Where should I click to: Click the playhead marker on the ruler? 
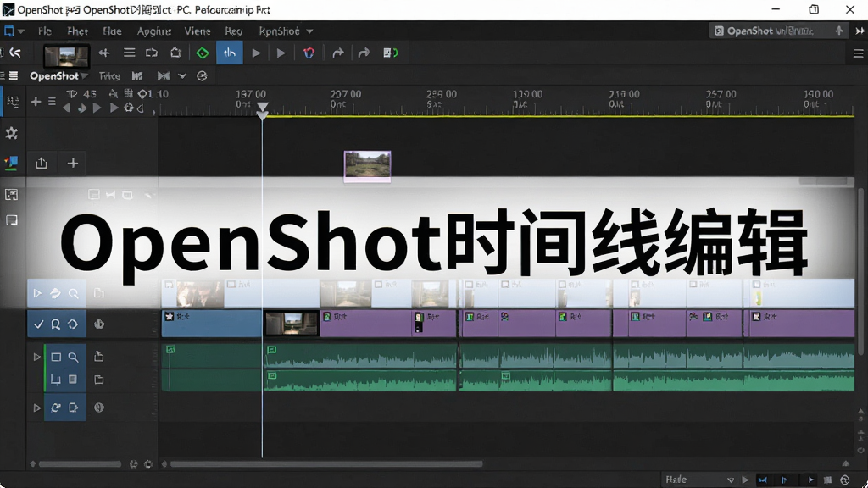pyautogui.click(x=263, y=109)
